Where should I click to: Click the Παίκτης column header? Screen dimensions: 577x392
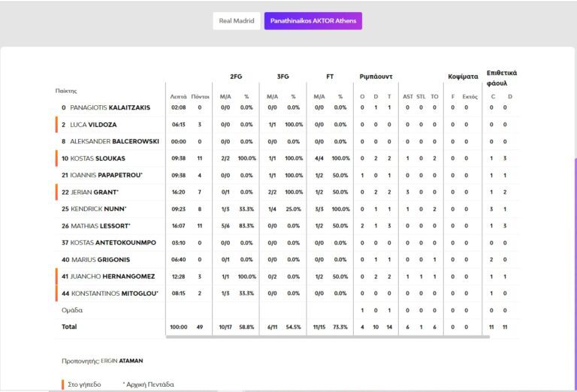tap(66, 91)
